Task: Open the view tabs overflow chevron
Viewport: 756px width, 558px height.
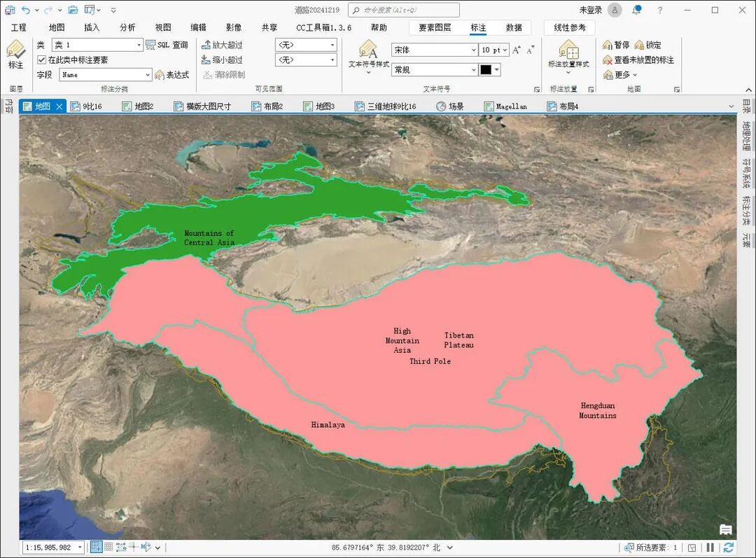Action: pos(731,106)
